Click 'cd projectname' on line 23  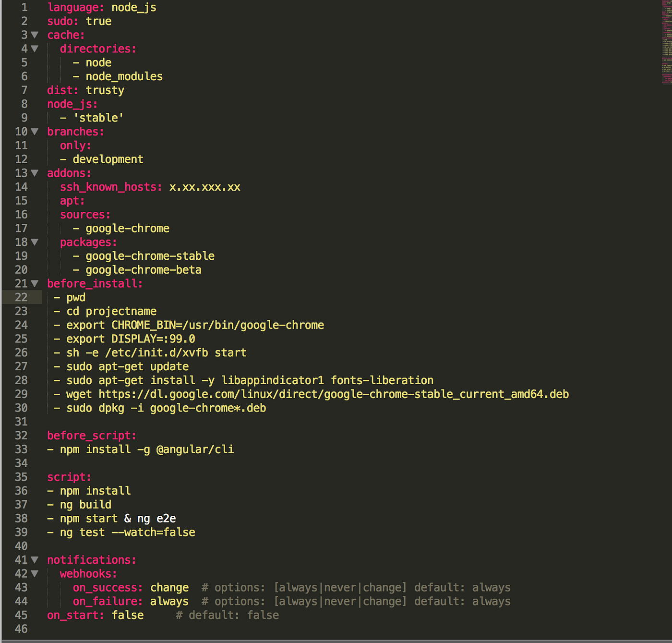[x=111, y=312]
